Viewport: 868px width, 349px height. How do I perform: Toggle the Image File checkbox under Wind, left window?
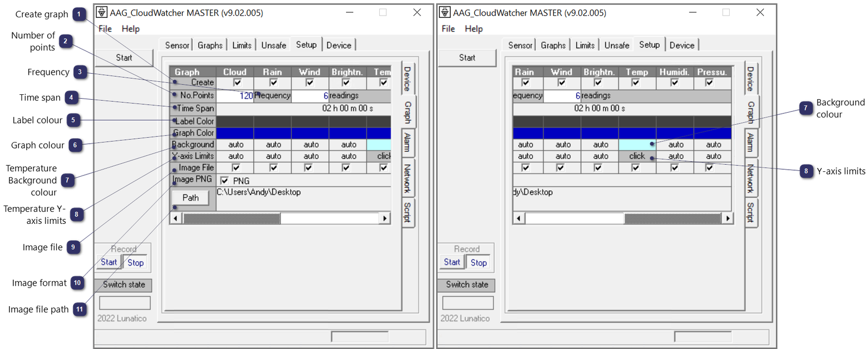click(308, 167)
